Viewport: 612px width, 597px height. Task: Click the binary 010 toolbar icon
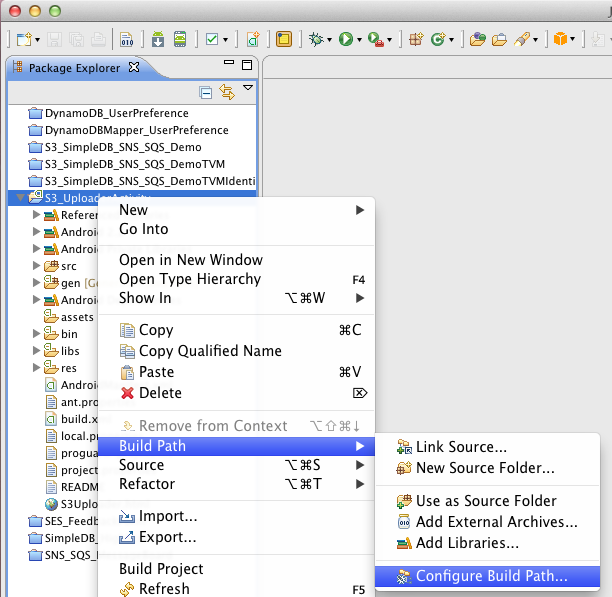pos(126,39)
